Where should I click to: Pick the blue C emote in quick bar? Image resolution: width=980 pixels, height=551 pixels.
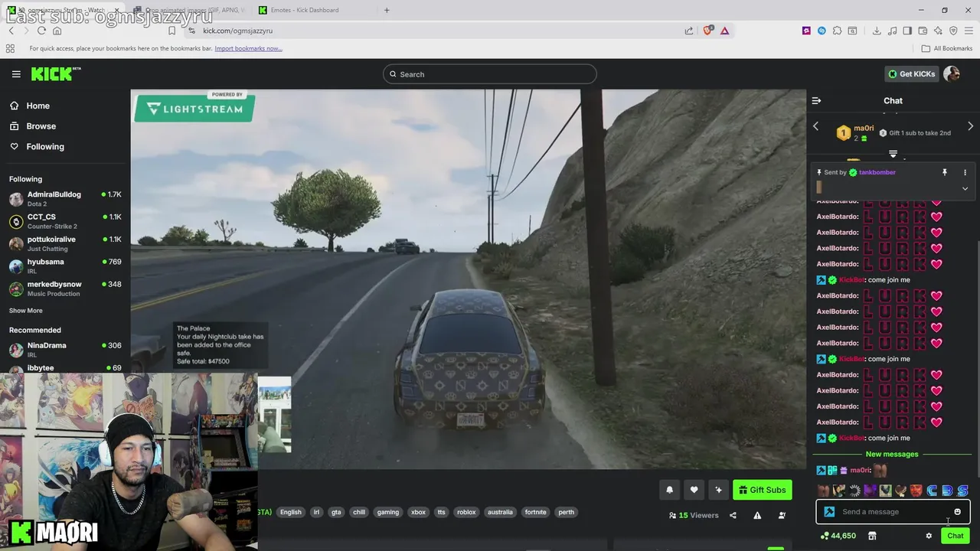tap(932, 491)
